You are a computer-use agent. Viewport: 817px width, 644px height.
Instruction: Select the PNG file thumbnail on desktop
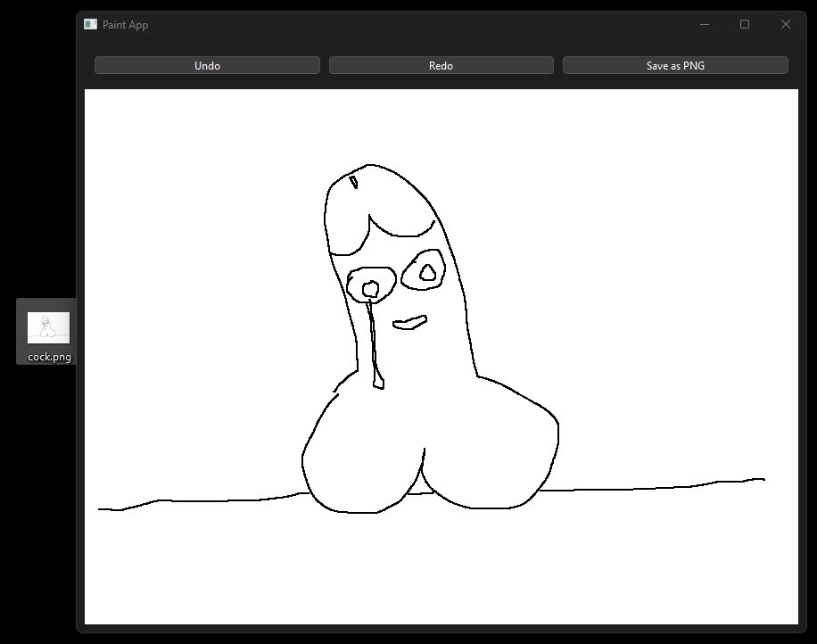point(48,327)
